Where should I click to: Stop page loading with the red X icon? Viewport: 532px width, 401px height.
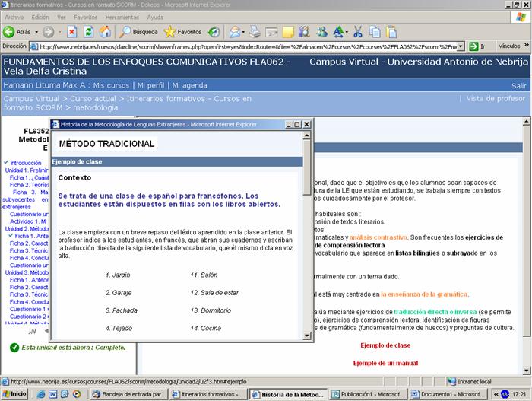[71, 32]
